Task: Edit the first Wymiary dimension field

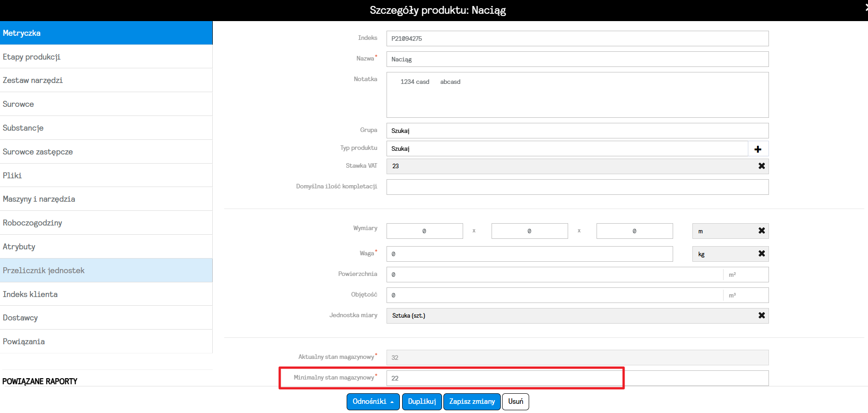Action: tap(425, 231)
